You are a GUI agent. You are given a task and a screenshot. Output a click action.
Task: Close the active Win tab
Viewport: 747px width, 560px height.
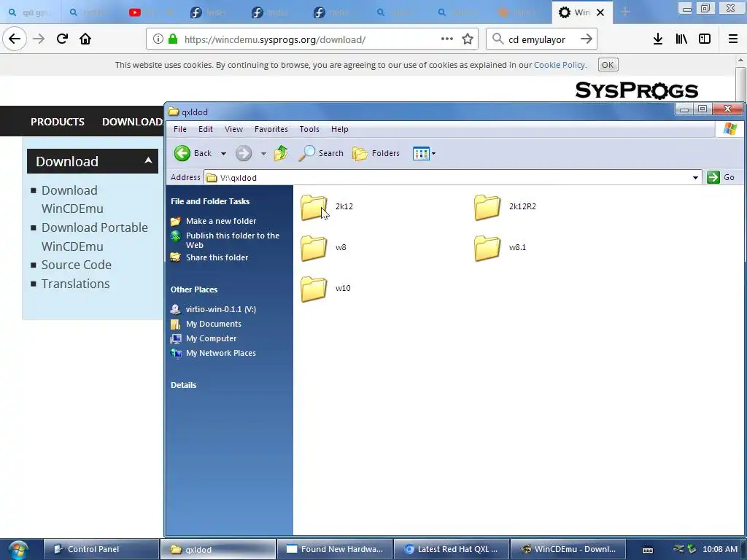coord(601,12)
